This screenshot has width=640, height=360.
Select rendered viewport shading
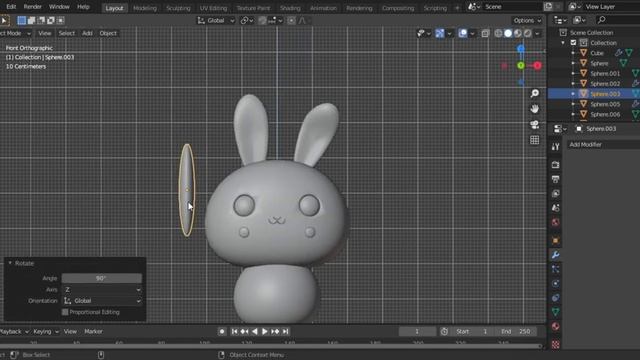[528, 33]
